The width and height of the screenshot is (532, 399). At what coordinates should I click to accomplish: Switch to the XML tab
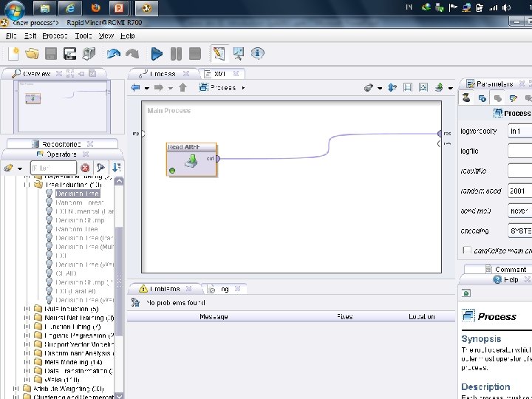pyautogui.click(x=220, y=74)
